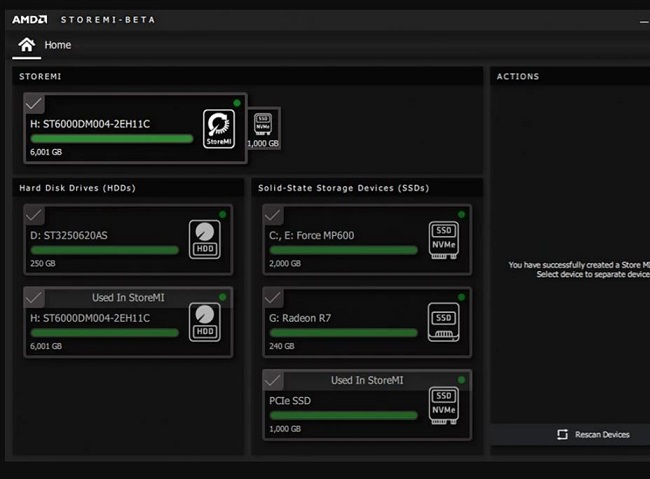Screen dimensions: 650x479
Task: Click HDD icon on D: ST3250620AS card
Action: pos(205,239)
